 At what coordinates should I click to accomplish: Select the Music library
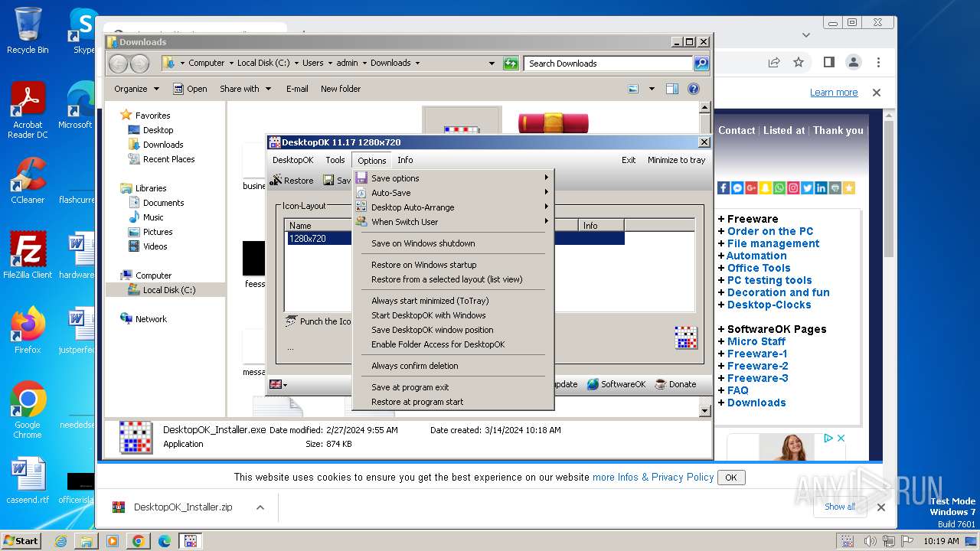pos(153,217)
